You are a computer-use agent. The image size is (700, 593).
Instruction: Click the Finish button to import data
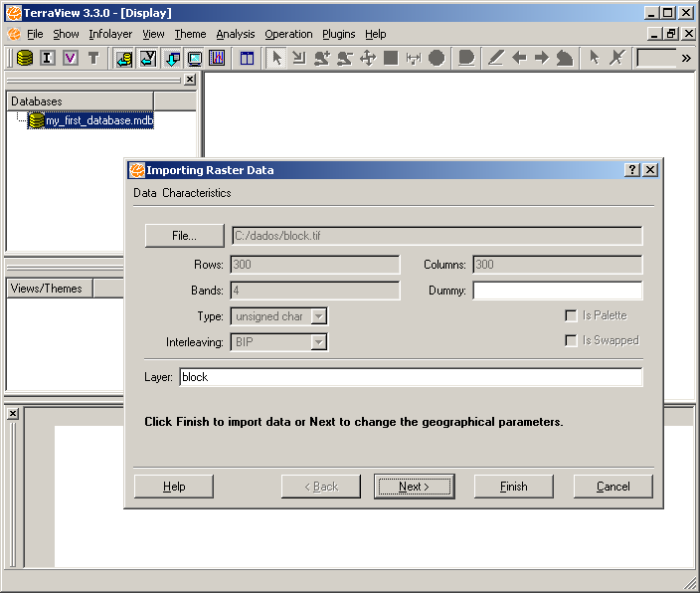click(x=513, y=487)
